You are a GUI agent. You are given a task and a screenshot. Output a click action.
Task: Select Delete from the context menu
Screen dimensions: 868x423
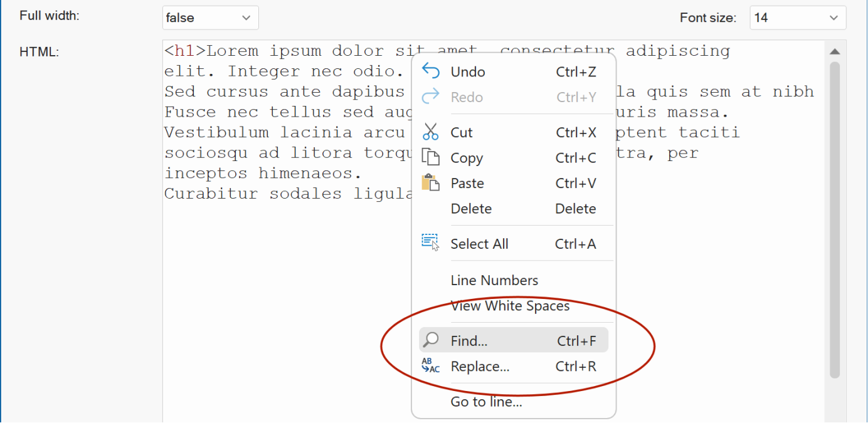471,209
